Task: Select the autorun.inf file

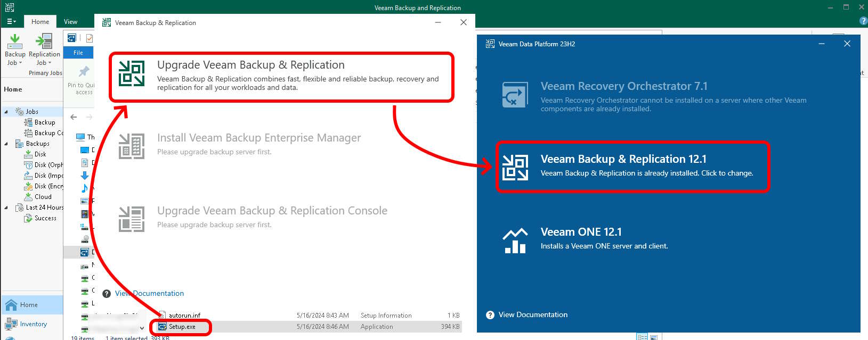Action: point(184,316)
